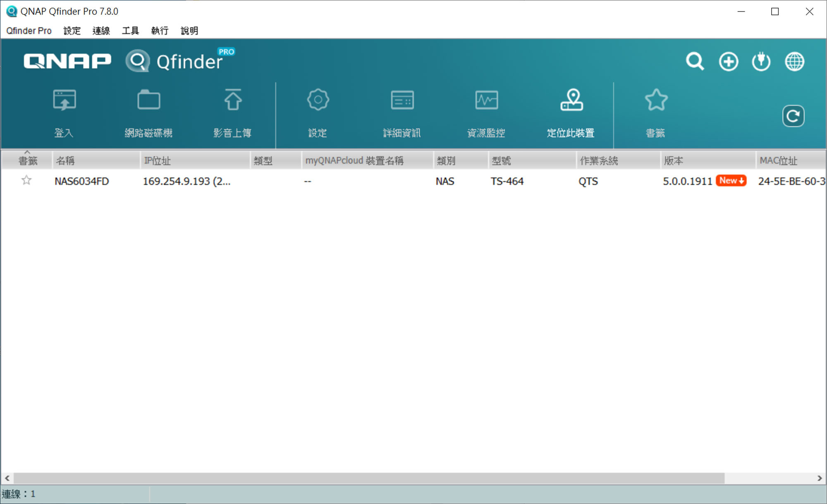This screenshot has height=504, width=827.
Task: Maximize the Qfinder Pro window
Action: (775, 12)
